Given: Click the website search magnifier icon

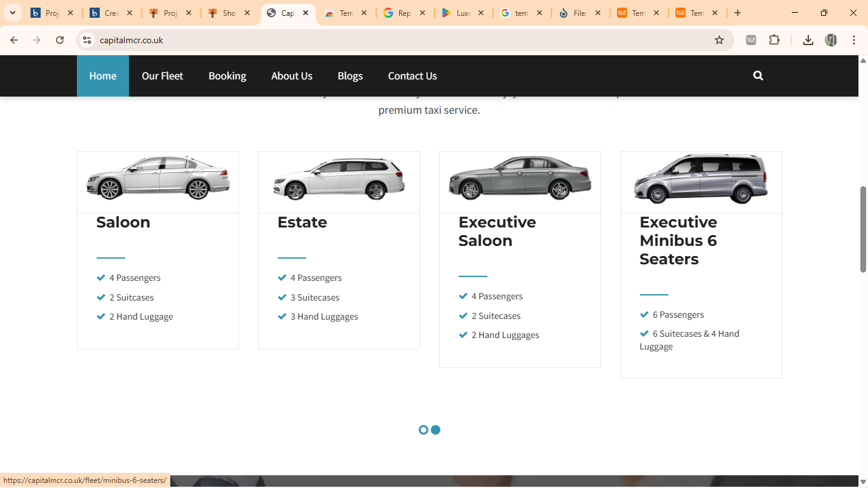Looking at the screenshot, I should [x=757, y=76].
